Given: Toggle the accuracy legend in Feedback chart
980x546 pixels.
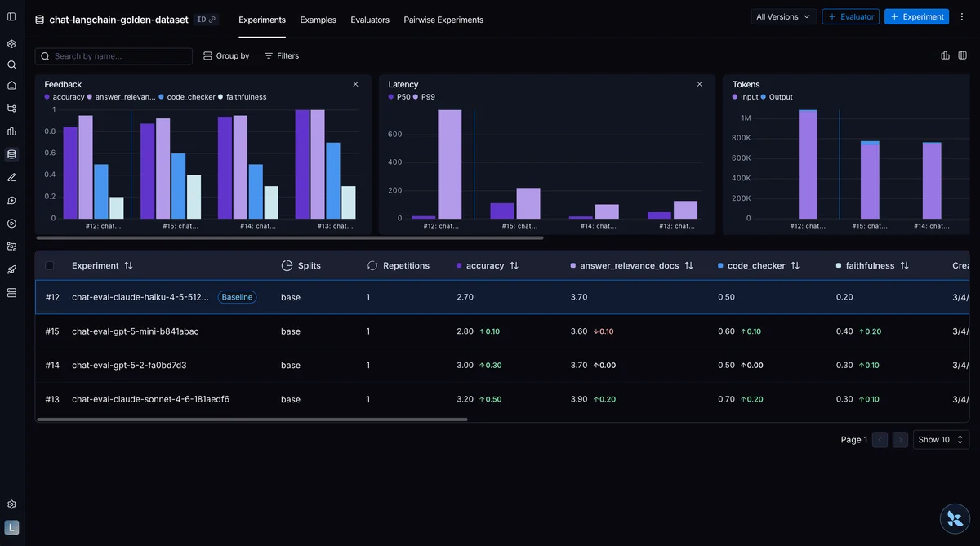Looking at the screenshot, I should (65, 97).
